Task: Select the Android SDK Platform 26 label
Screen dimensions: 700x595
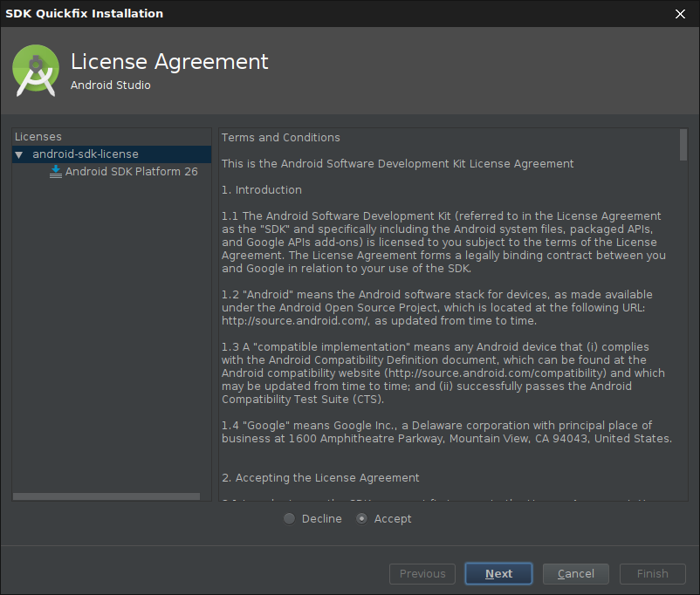Action: click(x=131, y=172)
